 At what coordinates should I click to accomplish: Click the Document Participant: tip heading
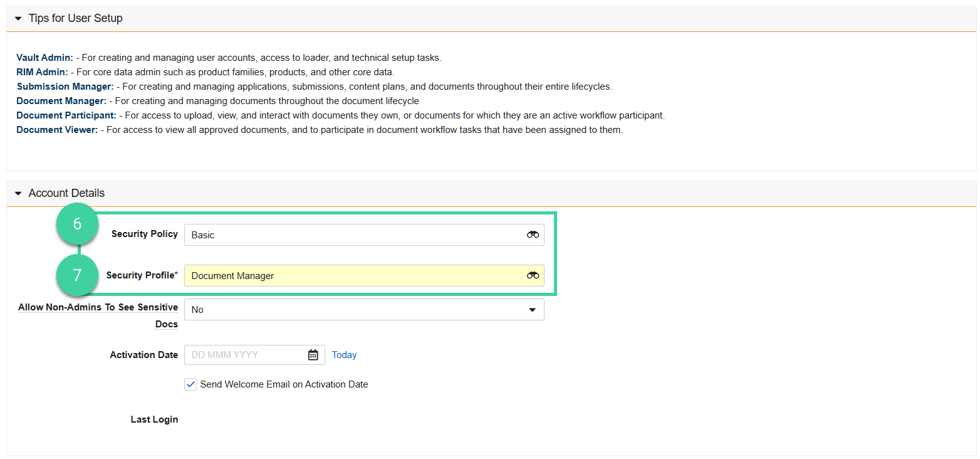coord(66,115)
